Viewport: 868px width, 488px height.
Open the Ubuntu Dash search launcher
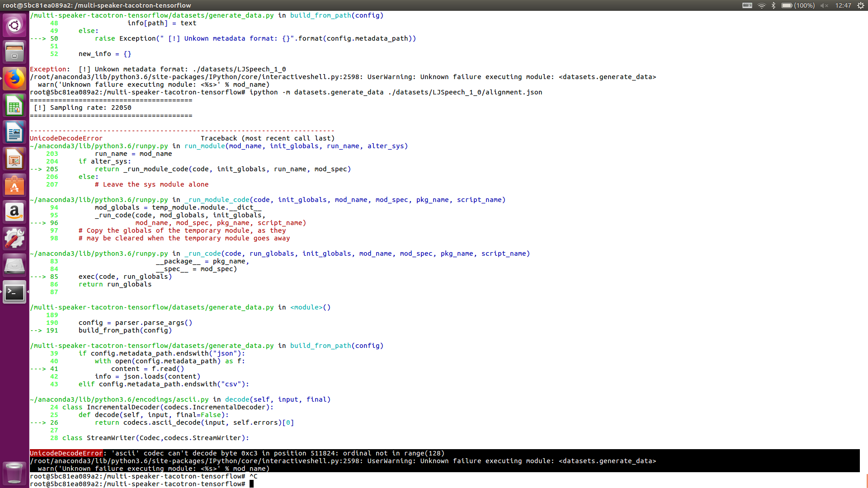click(x=14, y=25)
